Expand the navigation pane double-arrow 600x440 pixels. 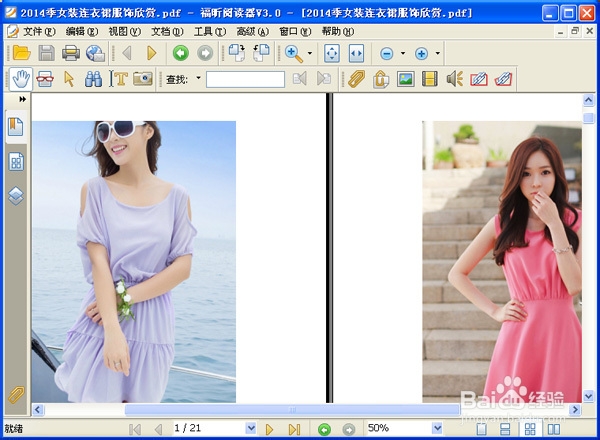(x=23, y=99)
